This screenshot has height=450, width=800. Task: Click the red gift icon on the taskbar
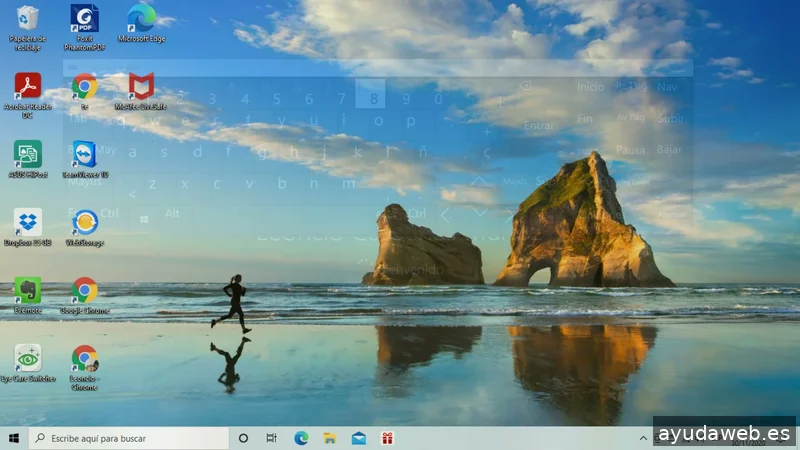(387, 438)
